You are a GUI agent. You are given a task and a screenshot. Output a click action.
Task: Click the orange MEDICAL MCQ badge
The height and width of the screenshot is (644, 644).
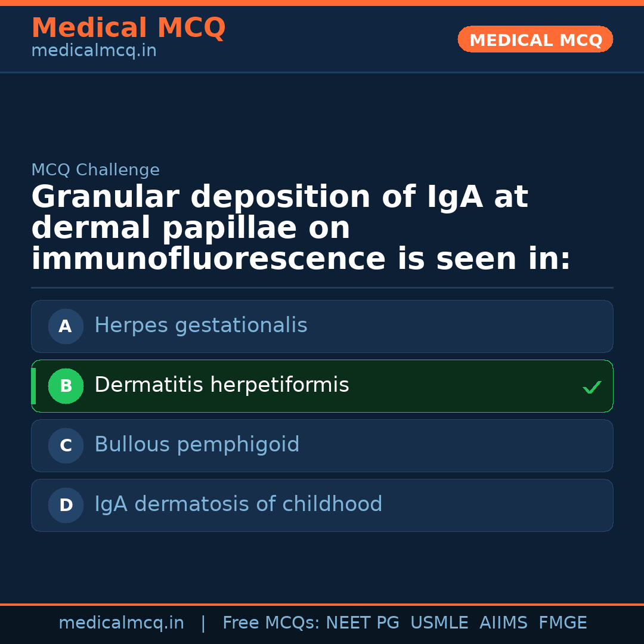click(535, 40)
